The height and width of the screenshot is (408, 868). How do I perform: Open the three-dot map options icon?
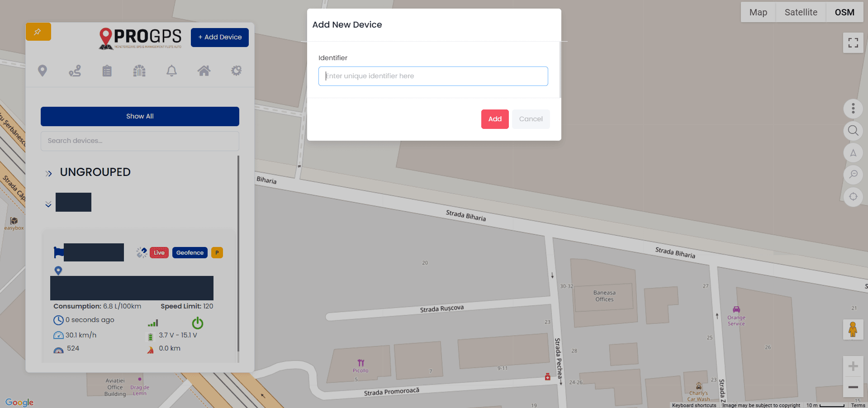(x=853, y=109)
